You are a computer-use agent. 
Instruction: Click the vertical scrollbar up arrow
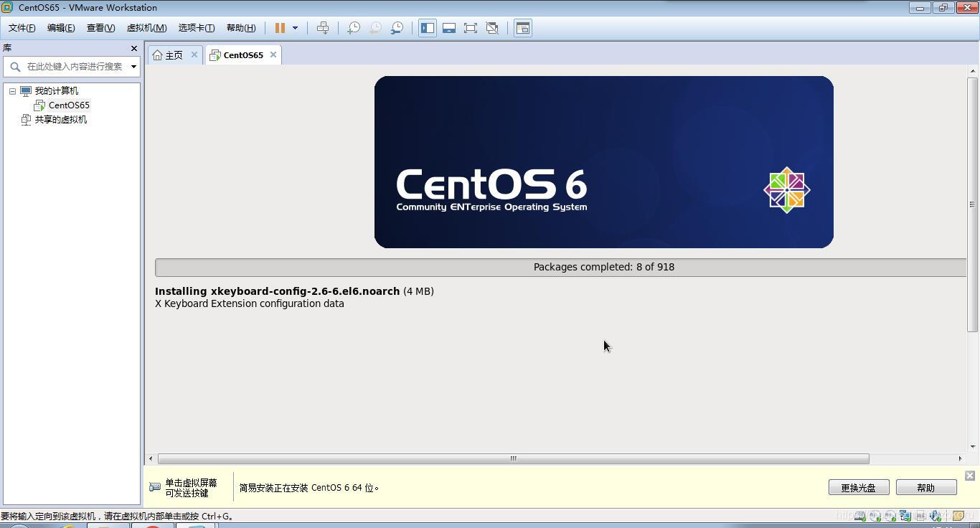(x=973, y=71)
